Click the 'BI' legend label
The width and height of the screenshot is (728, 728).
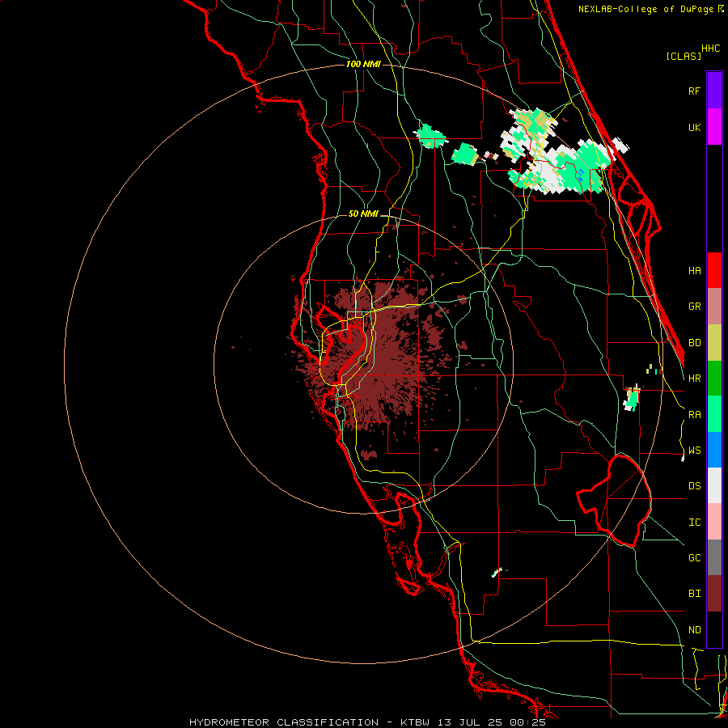694,594
